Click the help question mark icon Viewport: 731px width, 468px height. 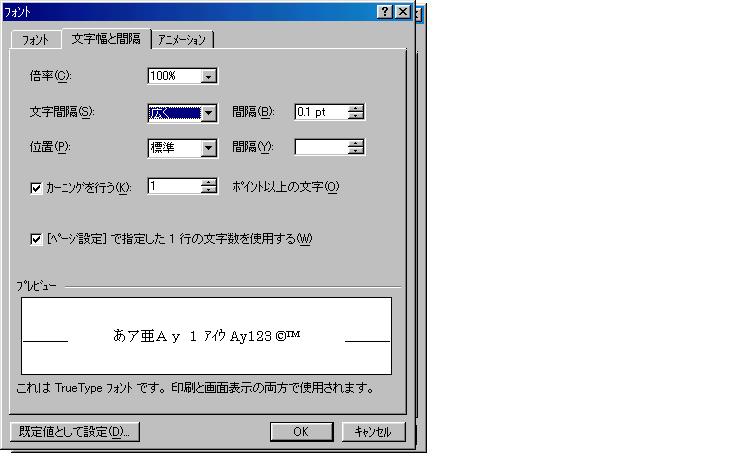point(385,12)
